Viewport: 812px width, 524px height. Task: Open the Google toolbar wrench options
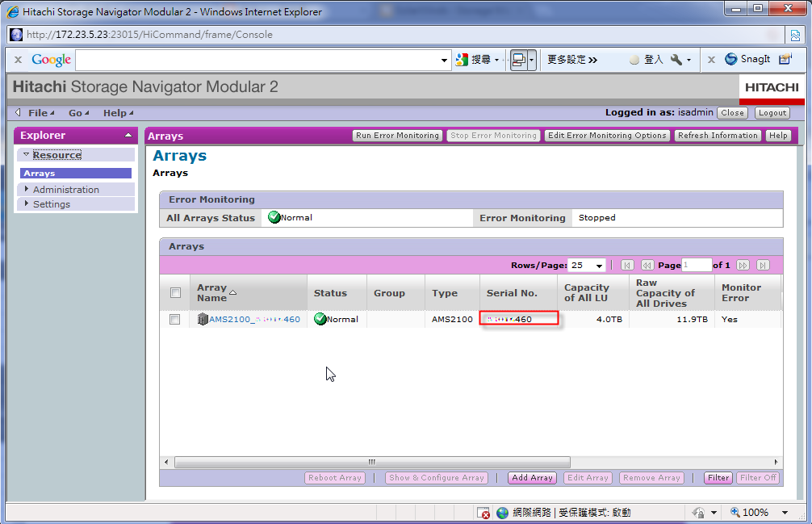tap(676, 60)
